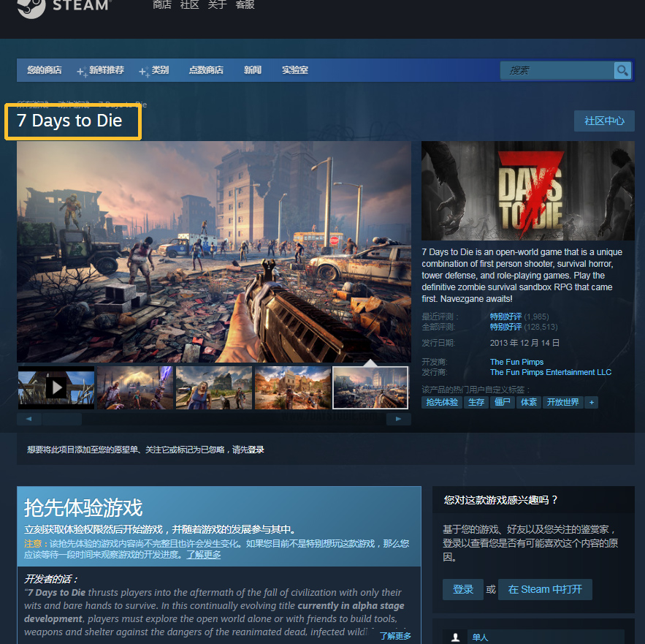Open publisher The Fun Pimps Entertainment LLC

tap(550, 372)
